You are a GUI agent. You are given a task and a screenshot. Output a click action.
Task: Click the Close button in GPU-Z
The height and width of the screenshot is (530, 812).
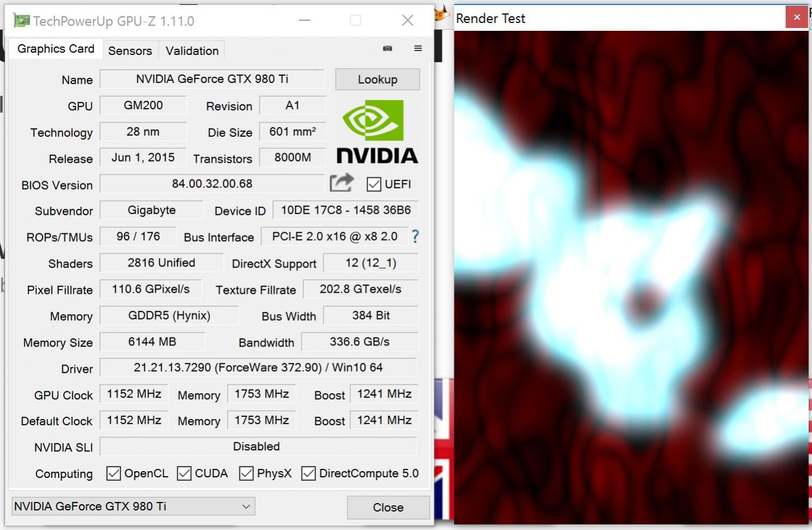388,508
